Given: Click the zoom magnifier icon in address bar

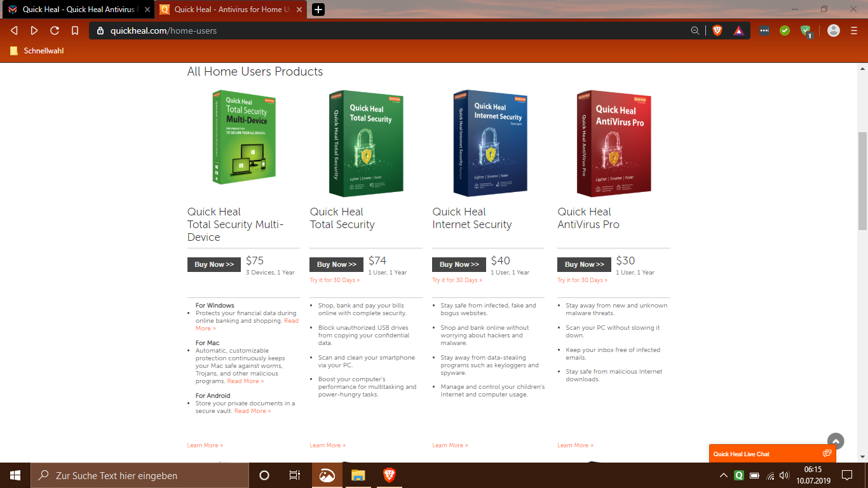Looking at the screenshot, I should coord(695,30).
